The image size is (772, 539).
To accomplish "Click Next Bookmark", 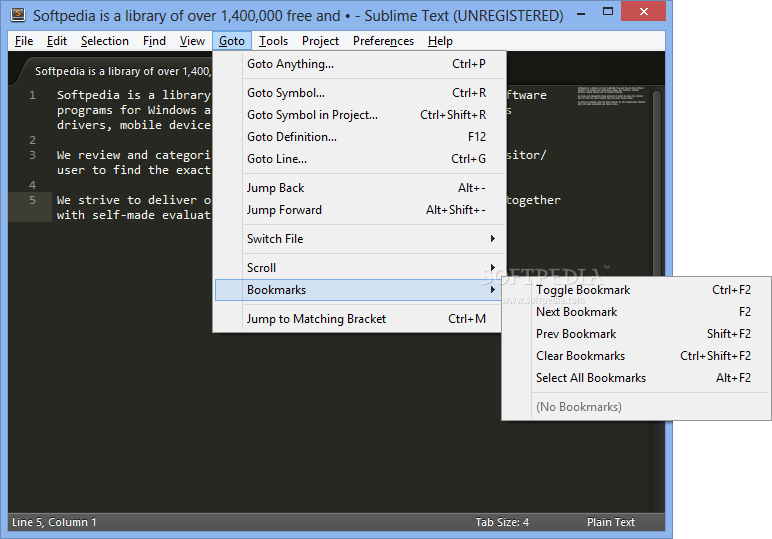I will 636,312.
